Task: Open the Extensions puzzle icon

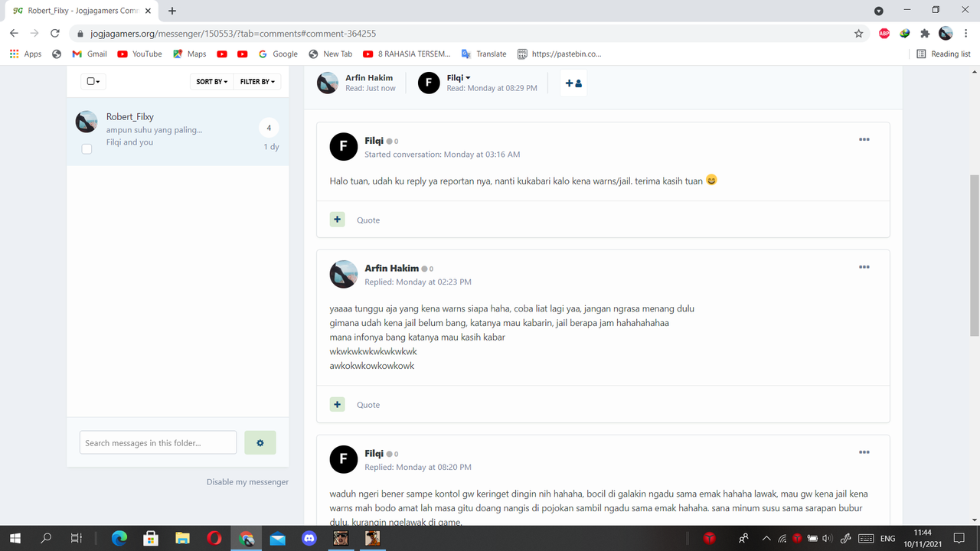Action: click(x=925, y=34)
